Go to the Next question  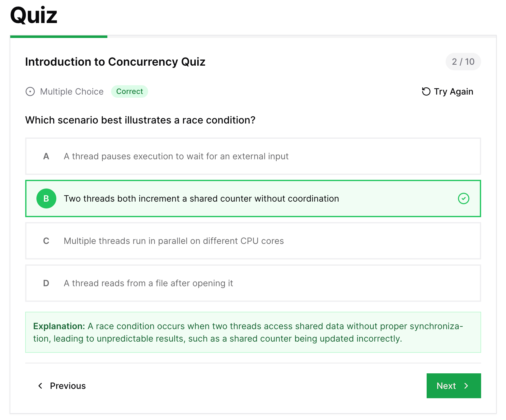453,386
